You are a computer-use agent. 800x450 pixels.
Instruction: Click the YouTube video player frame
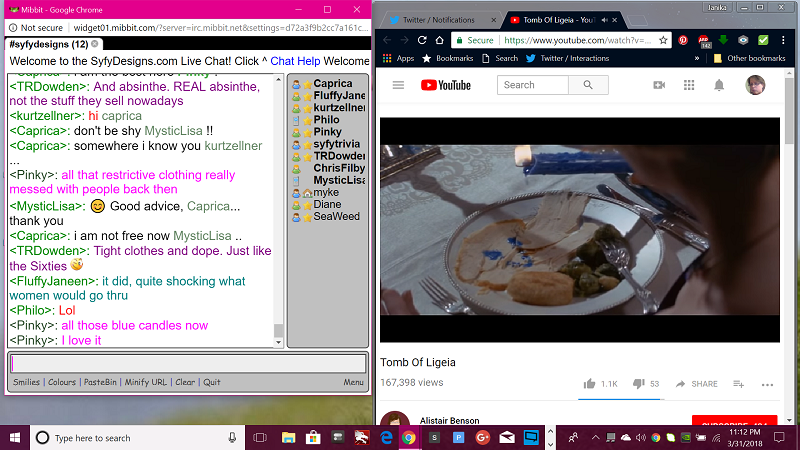tap(580, 230)
